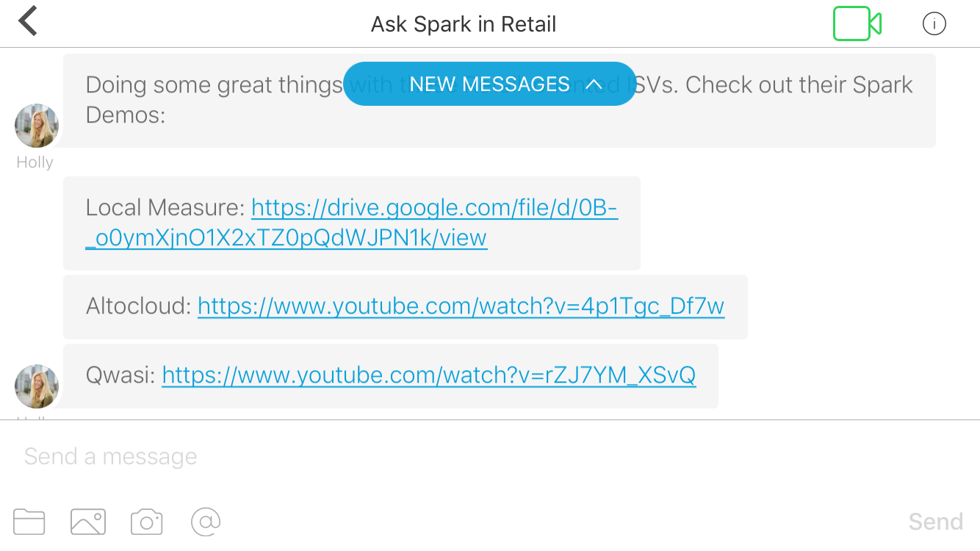Tap the camera icon to take a photo
The height and width of the screenshot is (551, 980).
pyautogui.click(x=146, y=522)
